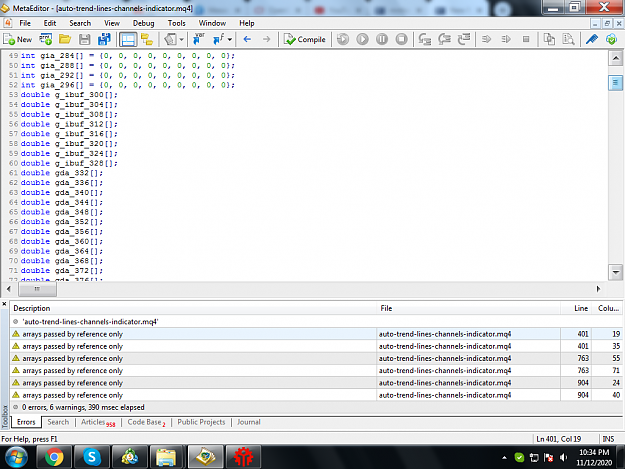Click the editor vertical scrollbar down arrow

point(615,272)
